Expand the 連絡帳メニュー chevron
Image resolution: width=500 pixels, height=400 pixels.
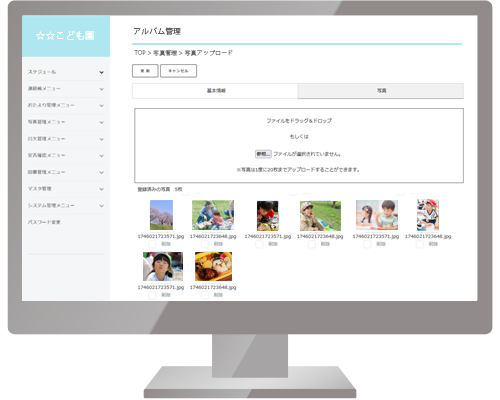click(x=101, y=89)
